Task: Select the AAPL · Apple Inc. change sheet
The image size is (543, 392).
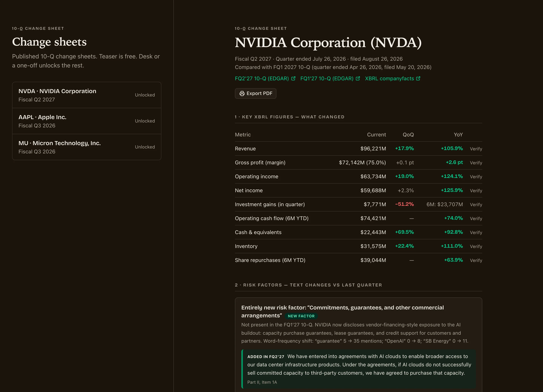Action: pyautogui.click(x=87, y=121)
